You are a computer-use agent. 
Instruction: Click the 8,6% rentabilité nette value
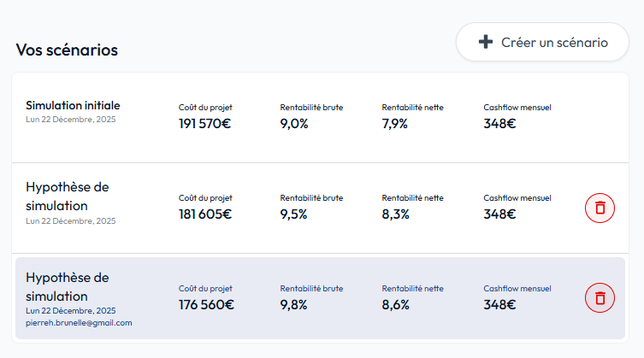pos(395,304)
